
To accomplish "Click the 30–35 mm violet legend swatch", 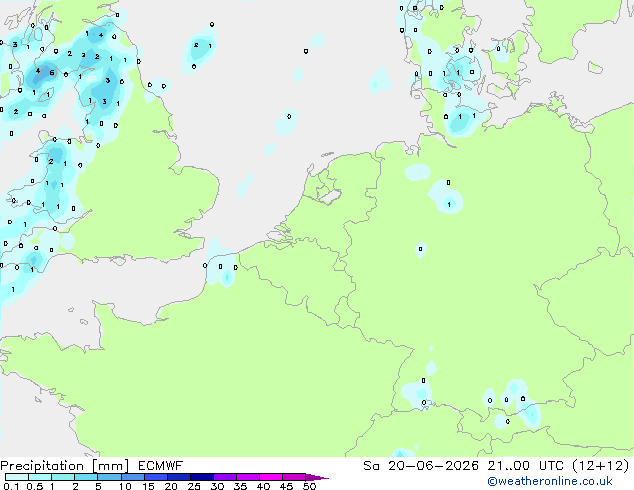I will pyautogui.click(x=224, y=477).
